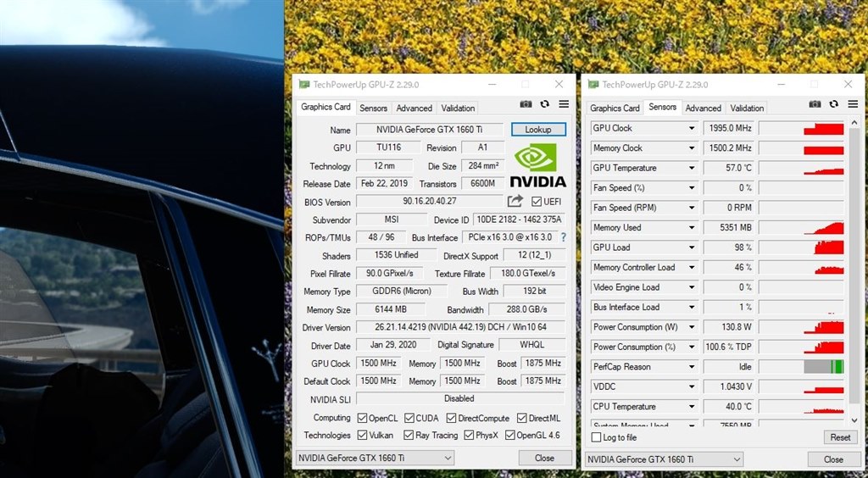868x478 pixels.
Task: Open the Fan Speed (%) sensor dropdown
Action: [x=692, y=188]
